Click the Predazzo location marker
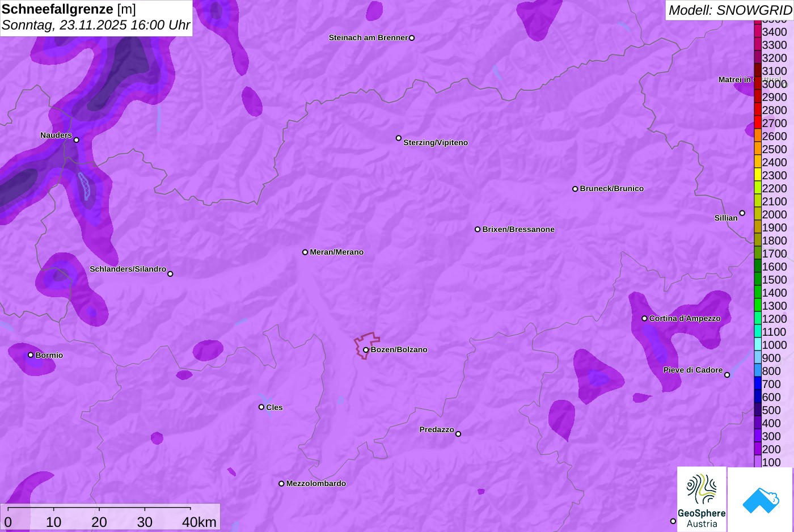Viewport: 794px width, 532px height. (458, 434)
